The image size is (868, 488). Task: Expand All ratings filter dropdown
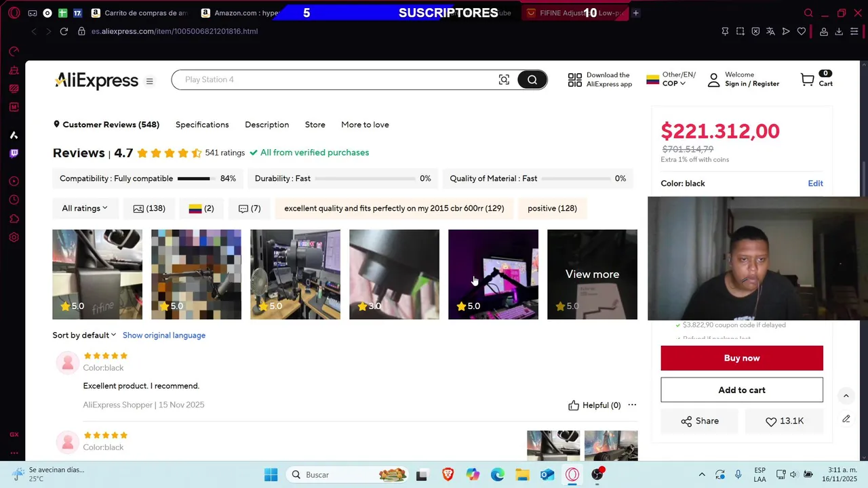[x=85, y=208]
